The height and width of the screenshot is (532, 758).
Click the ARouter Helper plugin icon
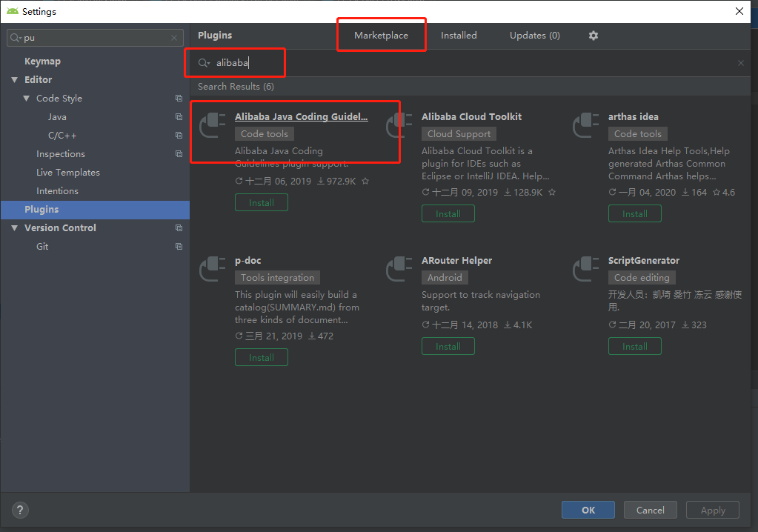click(x=399, y=269)
